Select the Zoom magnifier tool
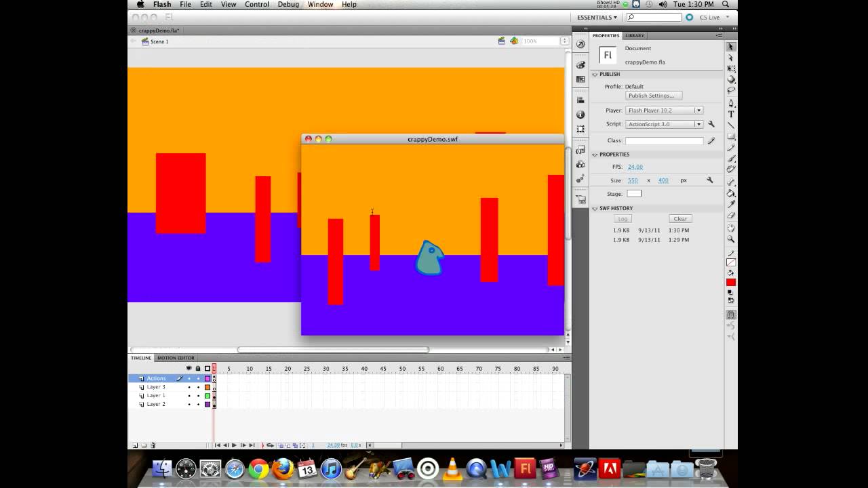868x488 pixels. (x=731, y=239)
